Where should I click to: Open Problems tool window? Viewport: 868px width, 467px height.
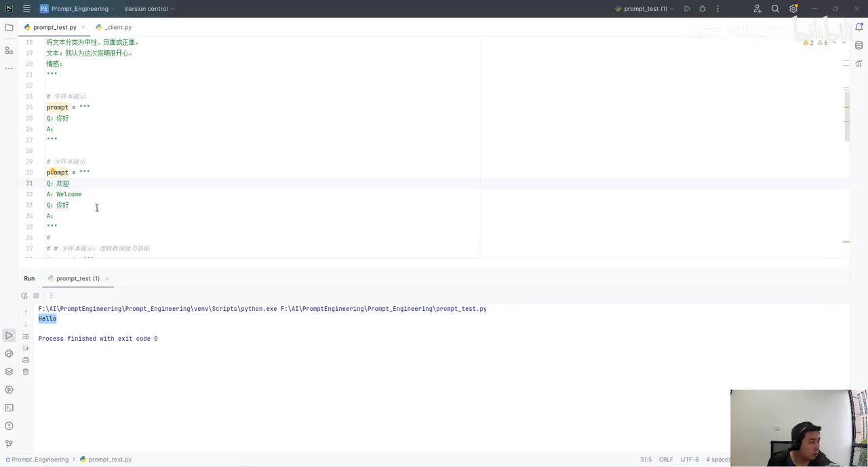(x=9, y=426)
